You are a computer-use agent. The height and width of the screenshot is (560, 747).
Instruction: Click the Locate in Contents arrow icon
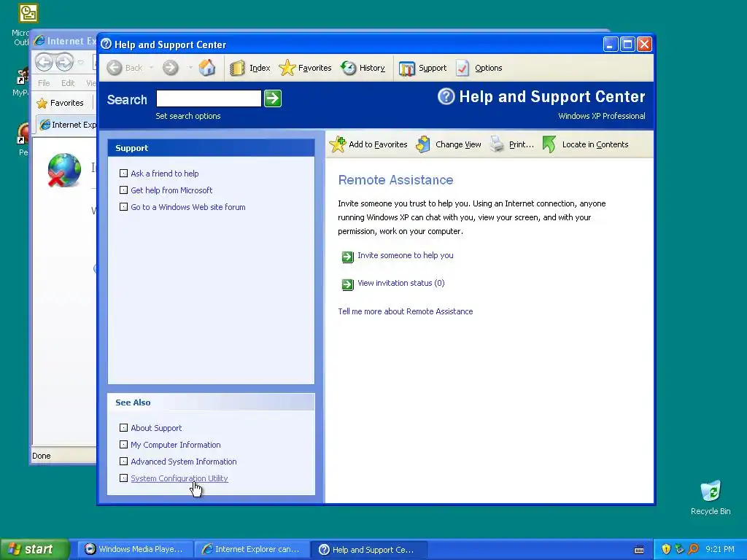coord(549,144)
